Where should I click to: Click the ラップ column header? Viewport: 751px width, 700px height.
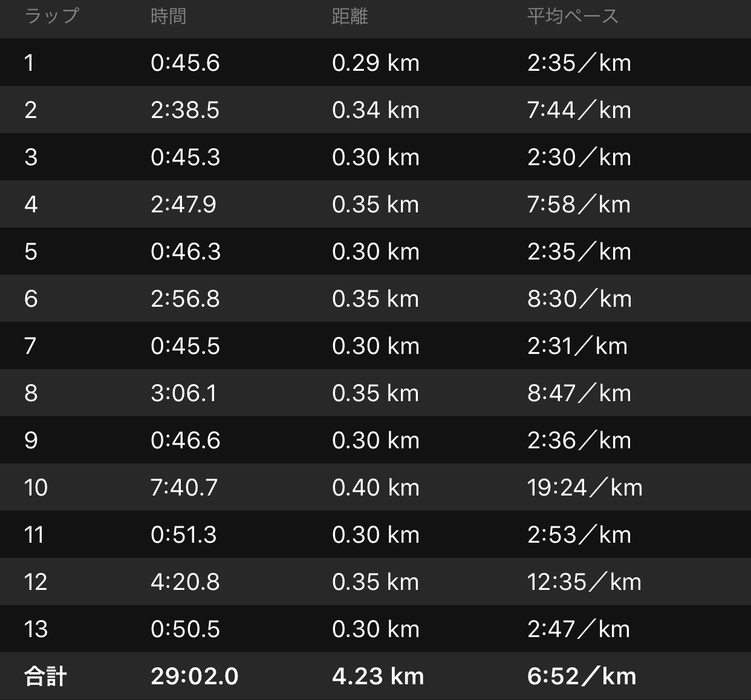(x=51, y=16)
